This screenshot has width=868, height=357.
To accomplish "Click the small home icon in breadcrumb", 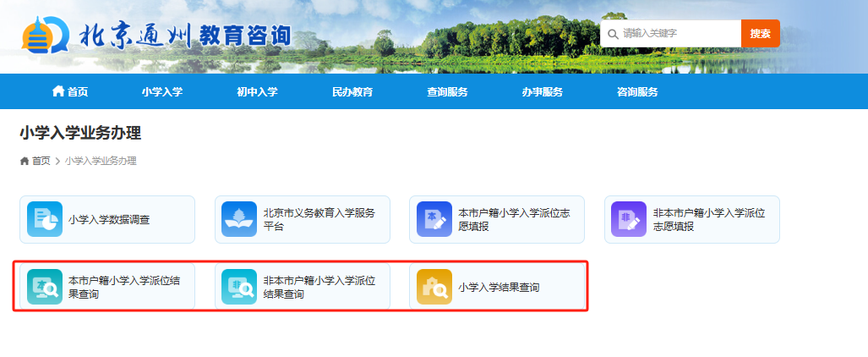I will 25,162.
